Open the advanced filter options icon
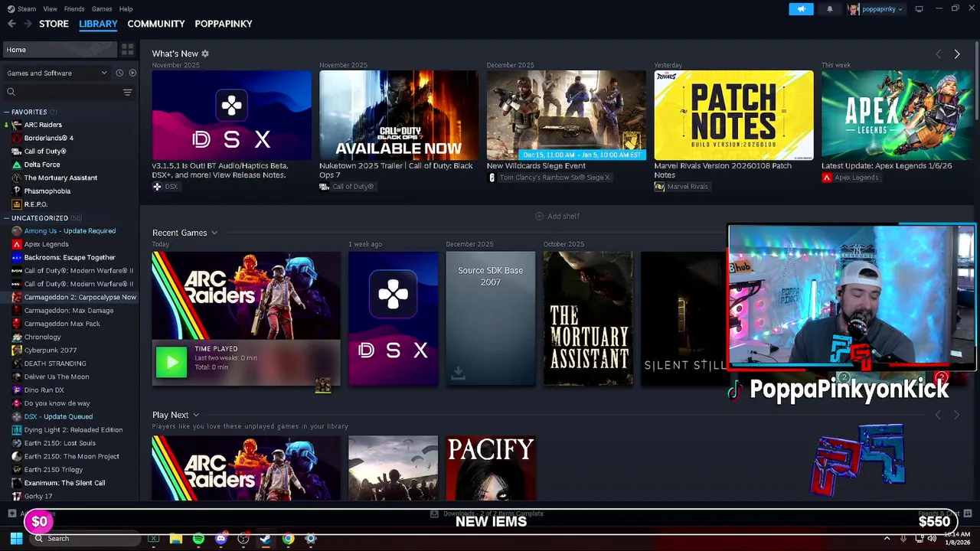The width and height of the screenshot is (980, 551). click(127, 92)
